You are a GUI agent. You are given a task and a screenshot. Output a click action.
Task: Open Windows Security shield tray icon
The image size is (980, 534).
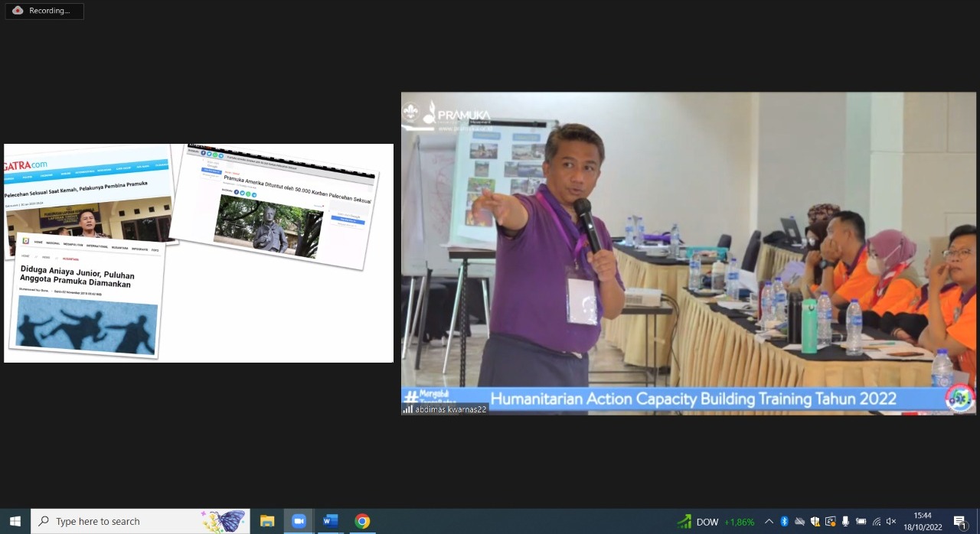click(x=815, y=522)
